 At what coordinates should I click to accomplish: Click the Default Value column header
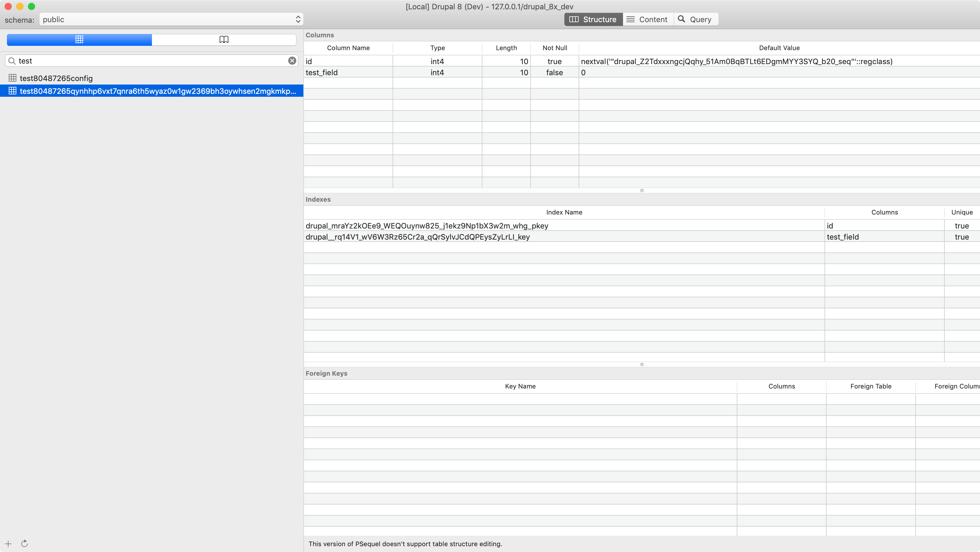tap(779, 48)
